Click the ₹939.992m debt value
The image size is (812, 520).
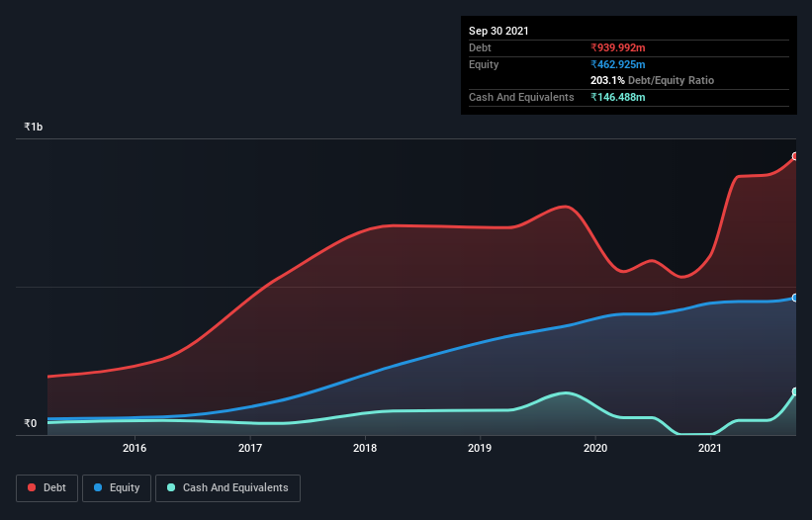(x=618, y=47)
